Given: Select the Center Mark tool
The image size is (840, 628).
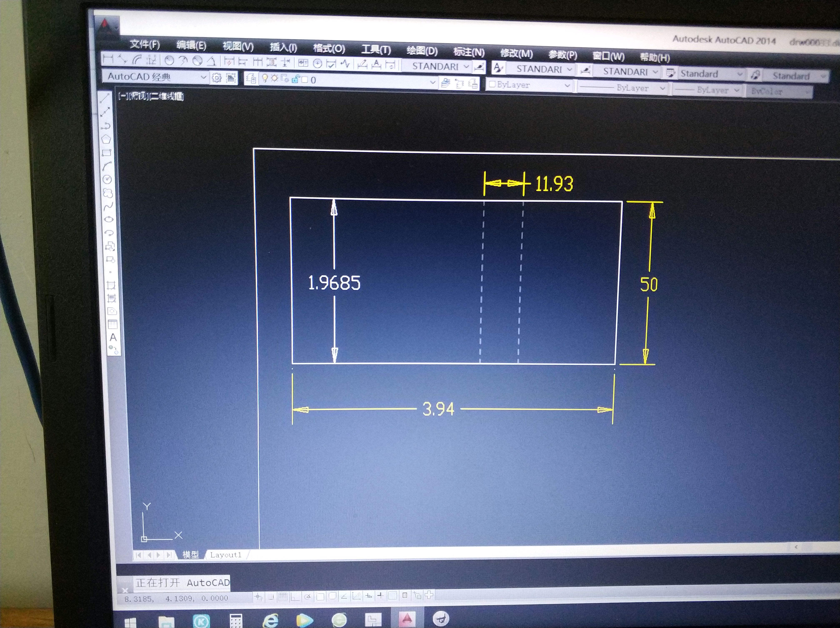Looking at the screenshot, I should click(317, 63).
